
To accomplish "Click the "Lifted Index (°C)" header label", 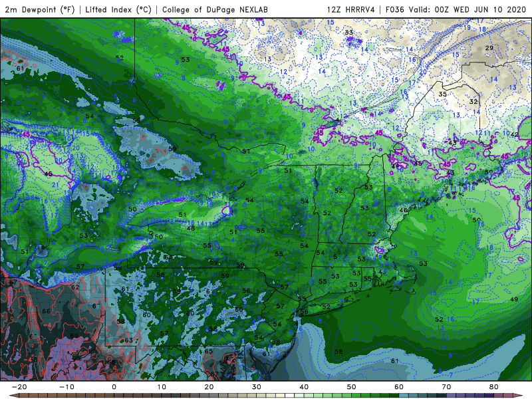I will pyautogui.click(x=118, y=9).
